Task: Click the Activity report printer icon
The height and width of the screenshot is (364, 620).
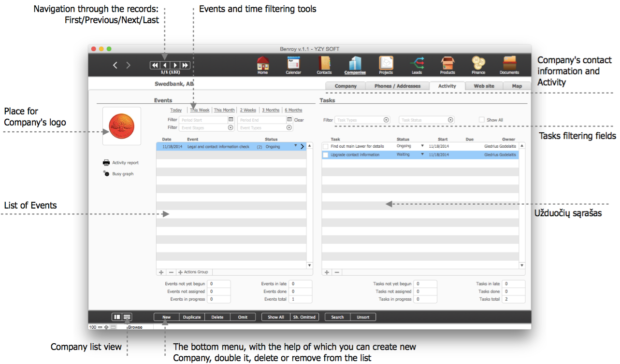Action: pos(106,163)
